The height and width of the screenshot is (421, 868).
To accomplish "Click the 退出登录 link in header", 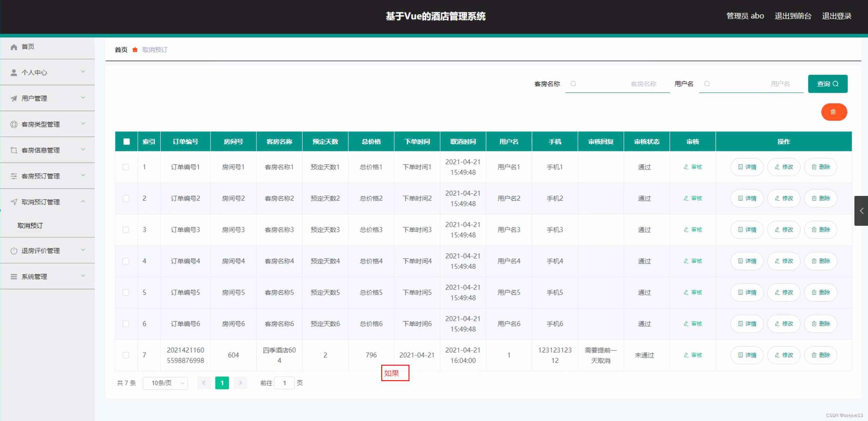I will pos(836,16).
